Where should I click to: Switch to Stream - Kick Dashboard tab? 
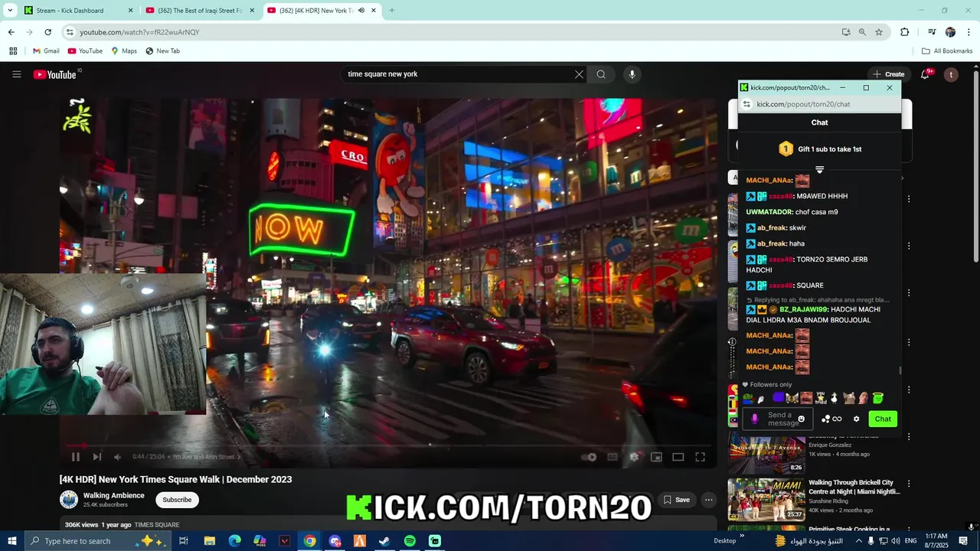pos(79,10)
